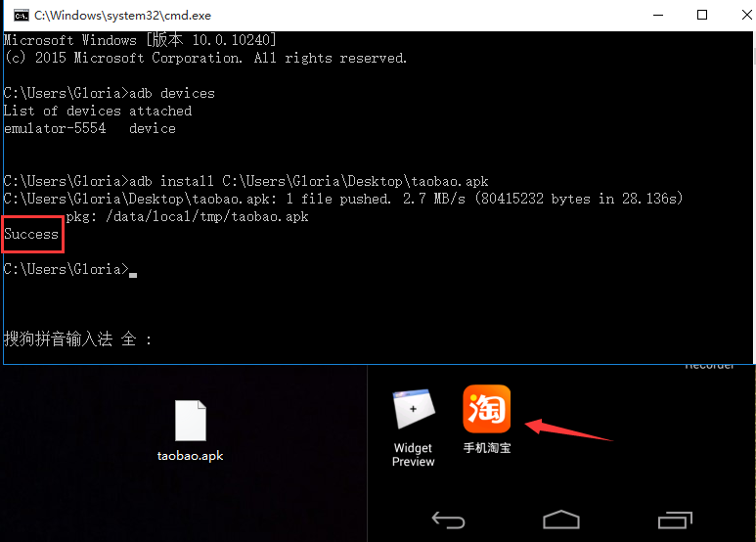Screen dimensions: 756x542
Task: Click the 'List of devices attached' line
Action: [98, 111]
